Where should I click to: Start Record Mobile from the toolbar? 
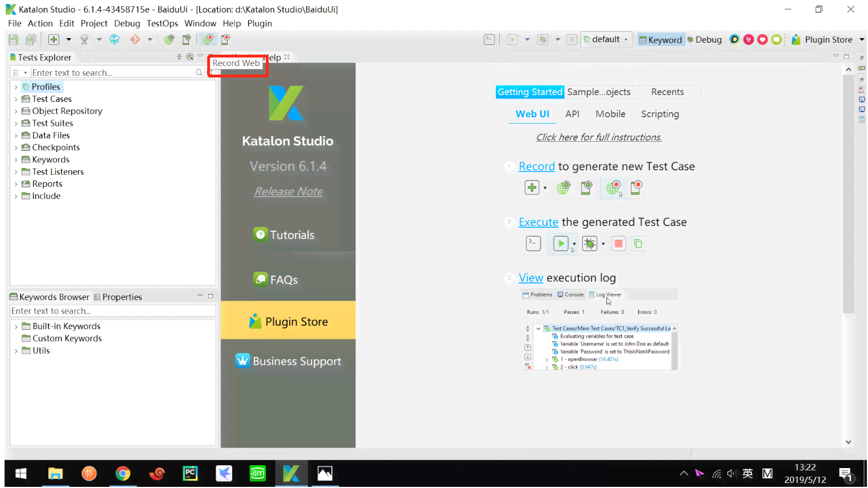point(225,39)
